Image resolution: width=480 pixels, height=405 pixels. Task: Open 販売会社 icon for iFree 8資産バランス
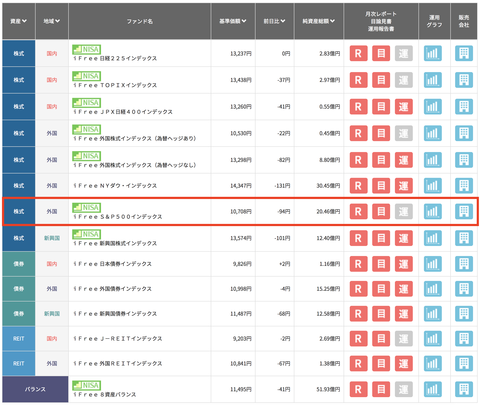tap(464, 389)
